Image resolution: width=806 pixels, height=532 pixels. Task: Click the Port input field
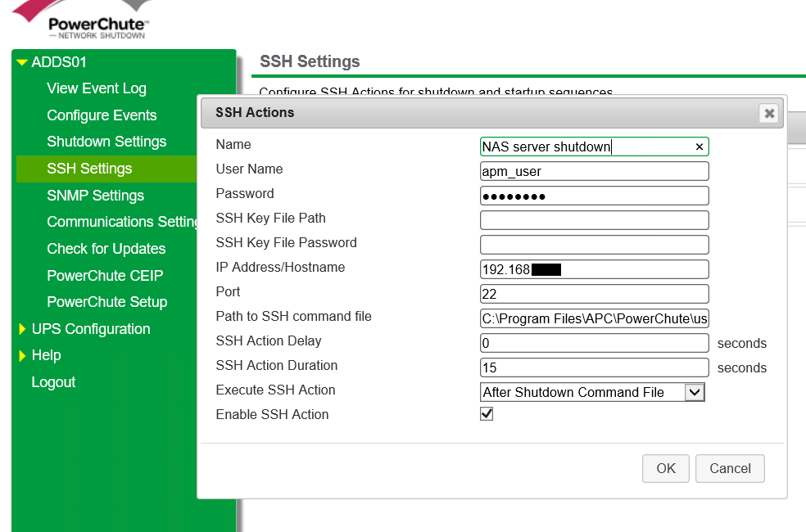594,295
